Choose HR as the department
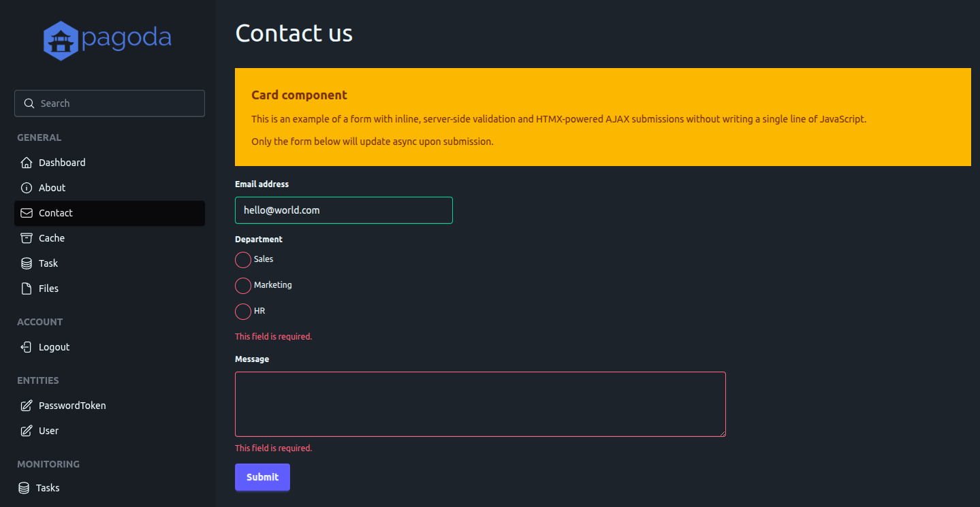The width and height of the screenshot is (980, 507). [242, 312]
